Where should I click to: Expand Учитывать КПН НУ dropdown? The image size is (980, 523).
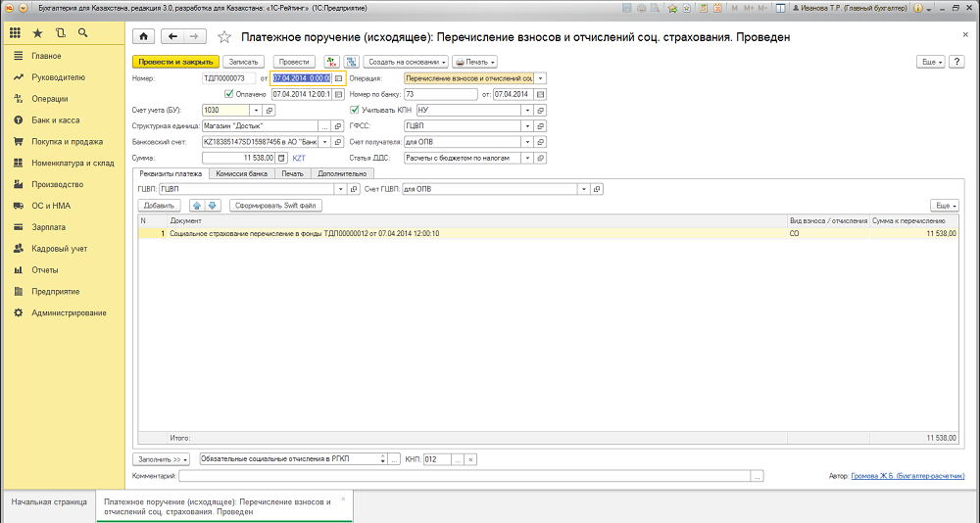click(x=527, y=110)
